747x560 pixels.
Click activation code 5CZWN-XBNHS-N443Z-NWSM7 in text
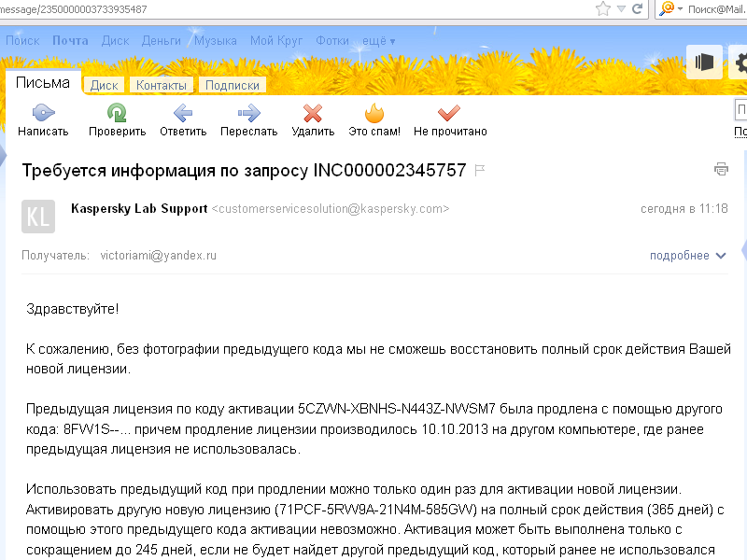click(x=396, y=409)
